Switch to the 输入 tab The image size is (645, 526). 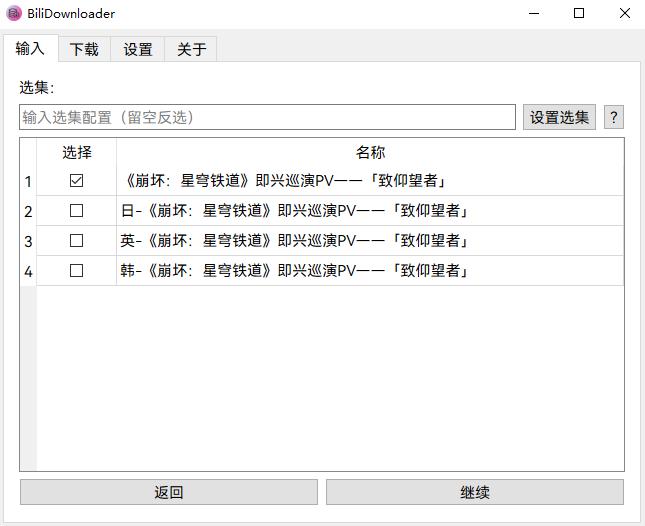coord(30,48)
